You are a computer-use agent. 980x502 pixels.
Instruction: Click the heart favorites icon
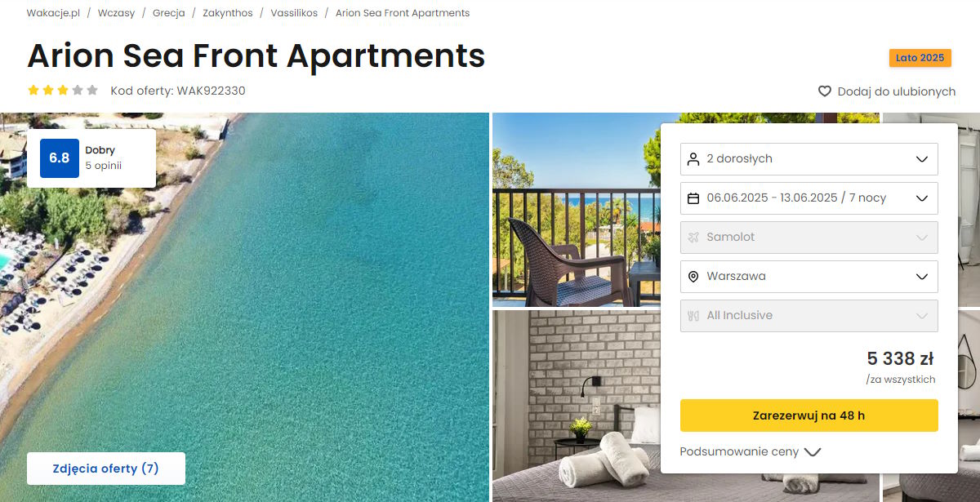click(825, 91)
